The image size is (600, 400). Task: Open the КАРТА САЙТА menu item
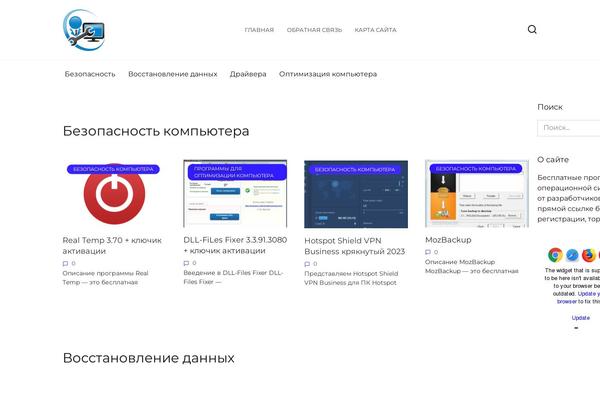pyautogui.click(x=375, y=30)
